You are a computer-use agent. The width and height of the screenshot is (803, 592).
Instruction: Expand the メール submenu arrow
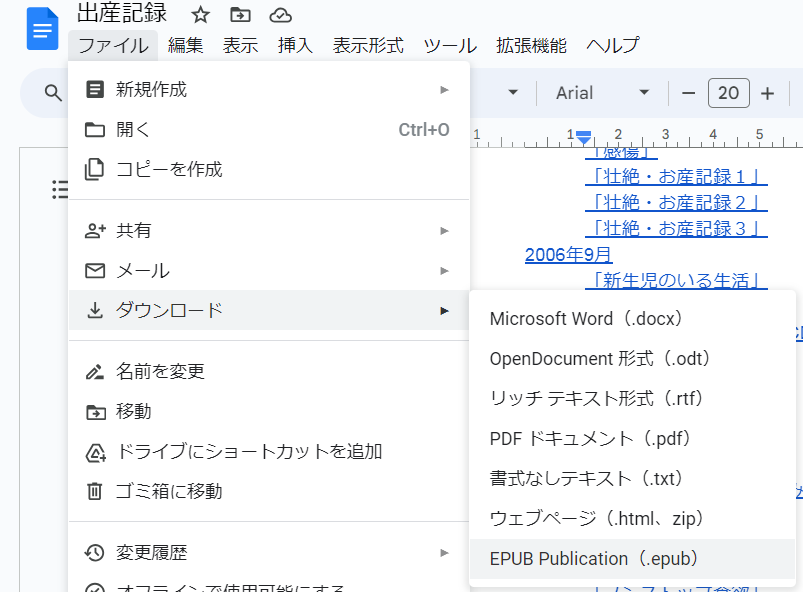pyautogui.click(x=445, y=270)
